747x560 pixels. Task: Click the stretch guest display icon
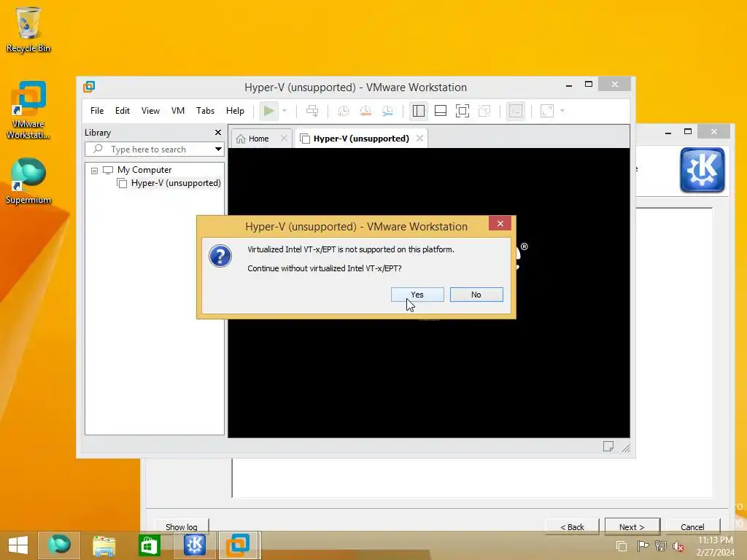coord(547,111)
